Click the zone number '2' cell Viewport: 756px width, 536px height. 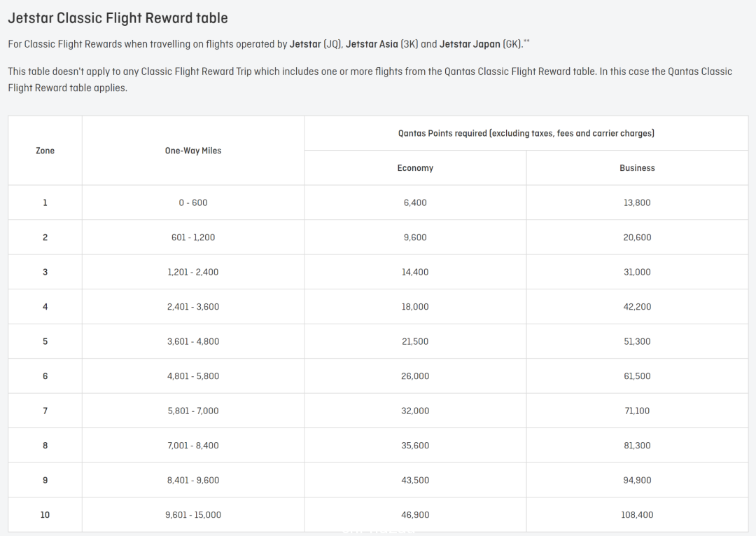[45, 238]
